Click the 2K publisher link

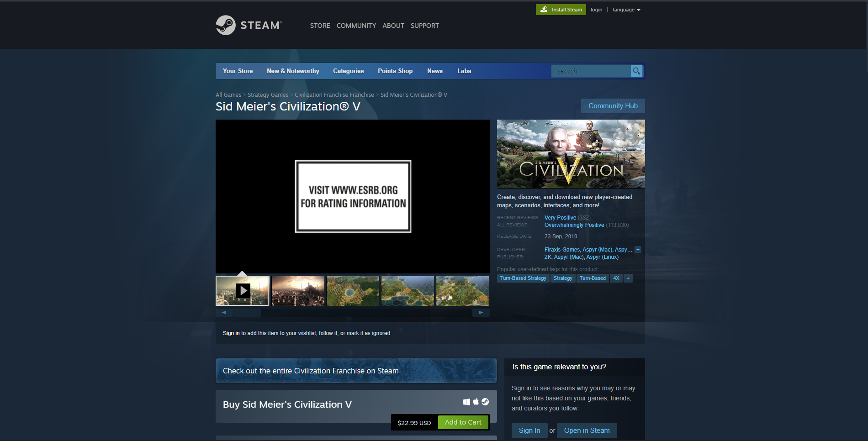point(548,257)
